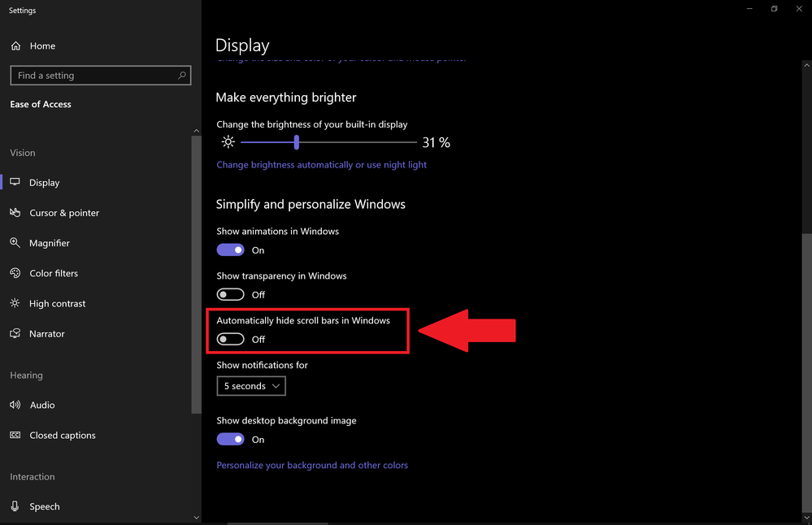Open the Home settings page
The width and height of the screenshot is (812, 525).
42,46
